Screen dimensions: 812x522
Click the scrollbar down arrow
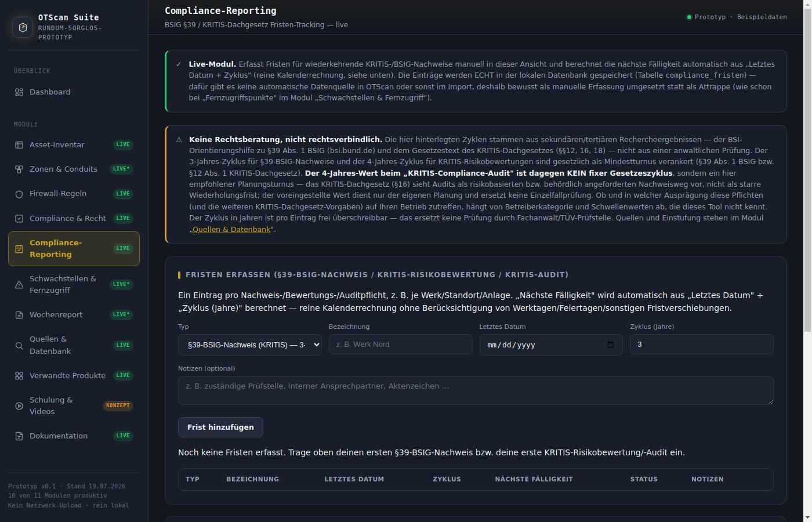[x=807, y=517]
